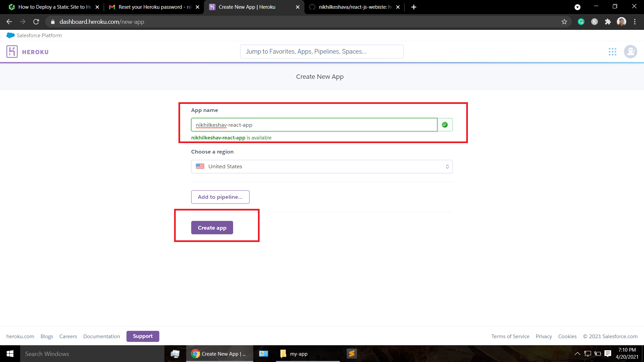Open a new browser tab with plus icon
Viewport: 644px width, 362px height.
pyautogui.click(x=414, y=7)
